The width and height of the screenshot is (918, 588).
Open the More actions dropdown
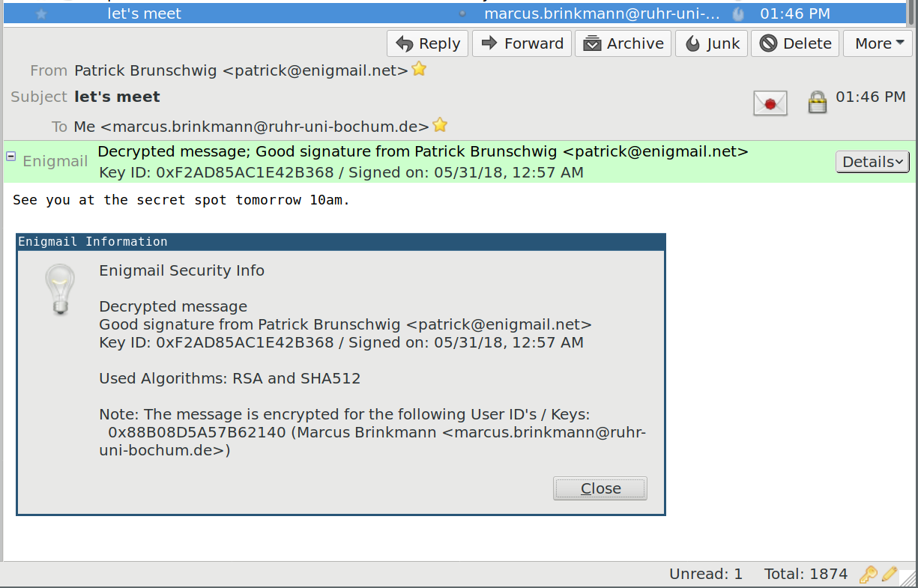coord(879,43)
